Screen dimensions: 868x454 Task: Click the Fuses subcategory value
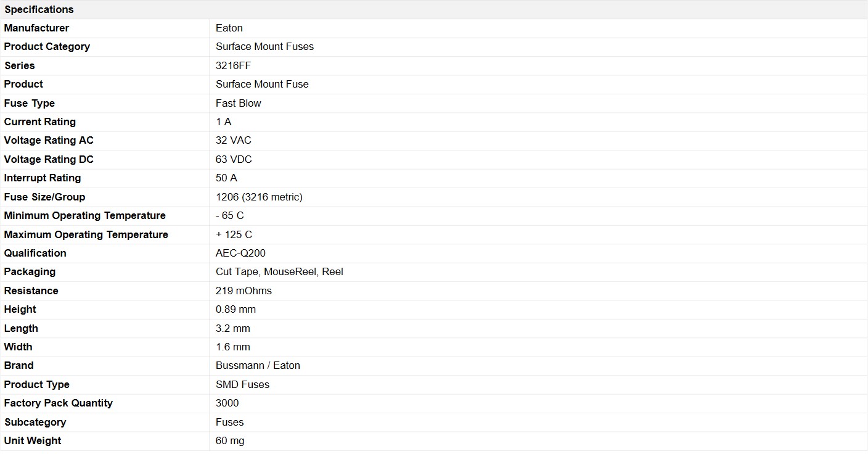tap(230, 422)
